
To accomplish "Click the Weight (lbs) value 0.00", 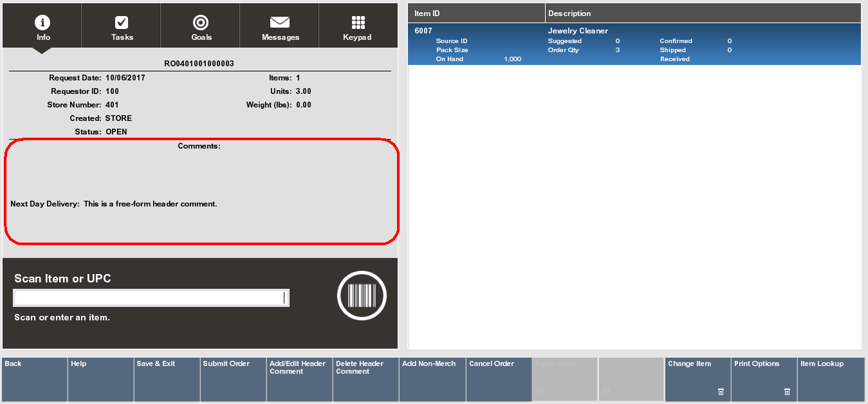I will (304, 105).
